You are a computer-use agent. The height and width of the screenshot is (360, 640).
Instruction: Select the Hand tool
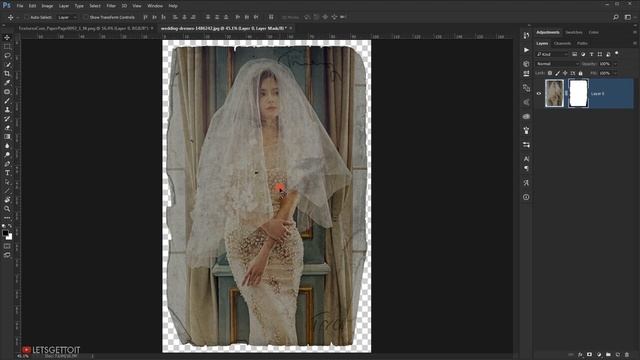pyautogui.click(x=7, y=200)
